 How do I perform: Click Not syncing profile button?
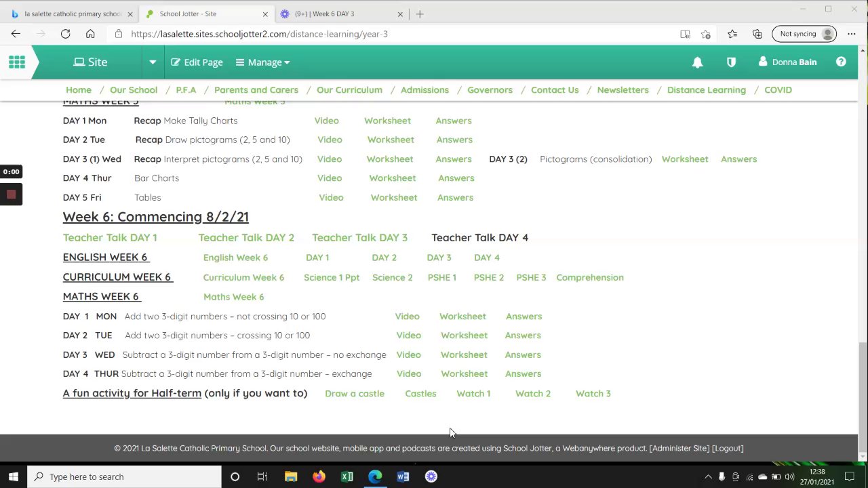(x=804, y=34)
